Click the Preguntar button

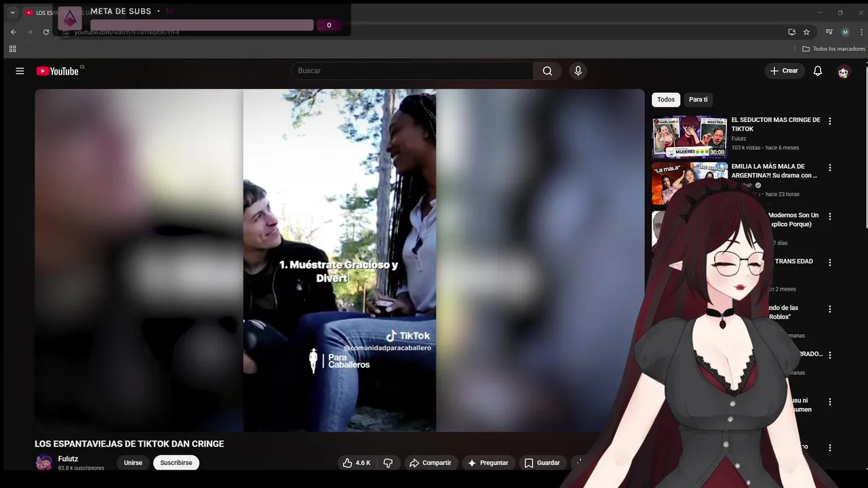point(488,463)
